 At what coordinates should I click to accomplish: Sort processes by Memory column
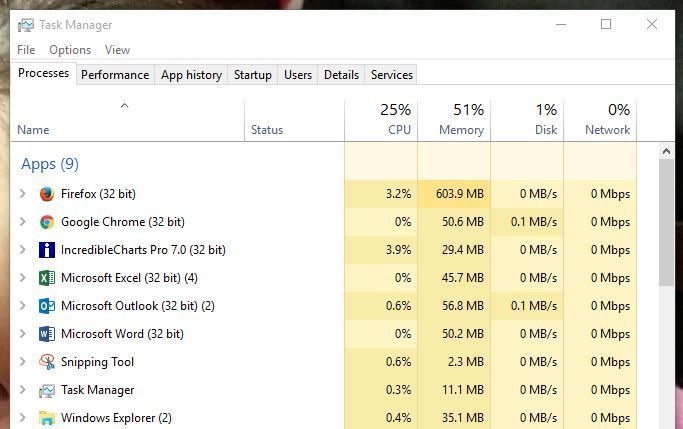pyautogui.click(x=454, y=120)
